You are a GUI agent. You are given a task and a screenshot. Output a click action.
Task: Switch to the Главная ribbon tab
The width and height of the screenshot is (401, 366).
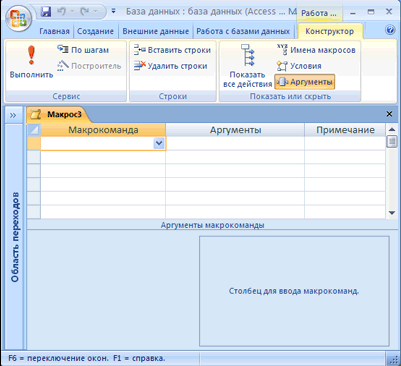point(54,31)
